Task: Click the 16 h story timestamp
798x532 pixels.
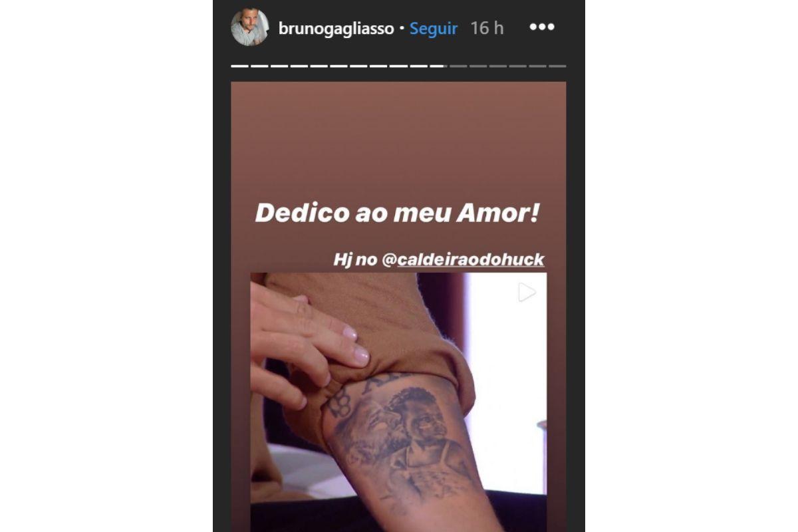Action: [487, 29]
